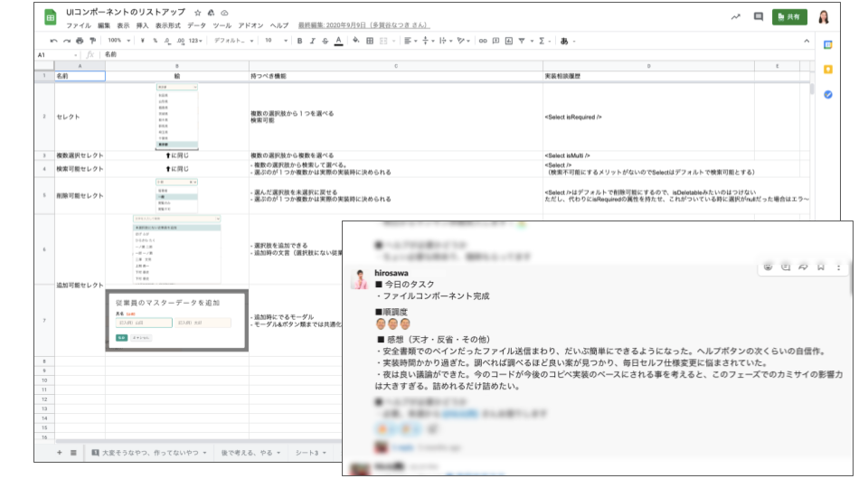Image resolution: width=868 pixels, height=488 pixels.
Task: Open the ヘルプ menu
Action: pos(279,25)
